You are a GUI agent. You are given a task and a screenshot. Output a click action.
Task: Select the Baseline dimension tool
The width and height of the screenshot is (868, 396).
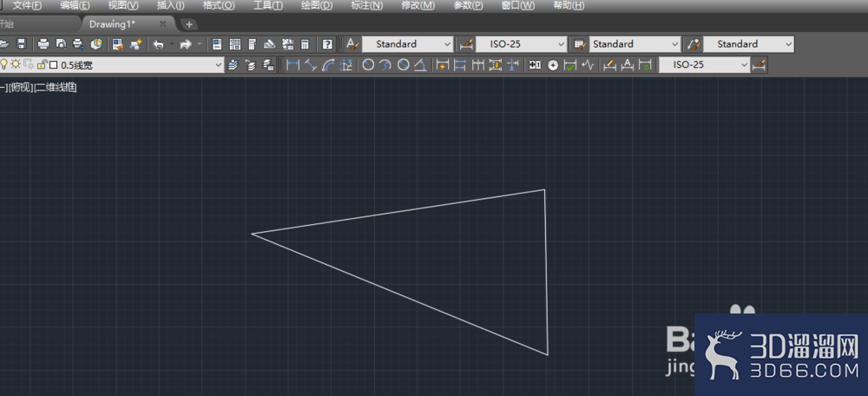(460, 65)
